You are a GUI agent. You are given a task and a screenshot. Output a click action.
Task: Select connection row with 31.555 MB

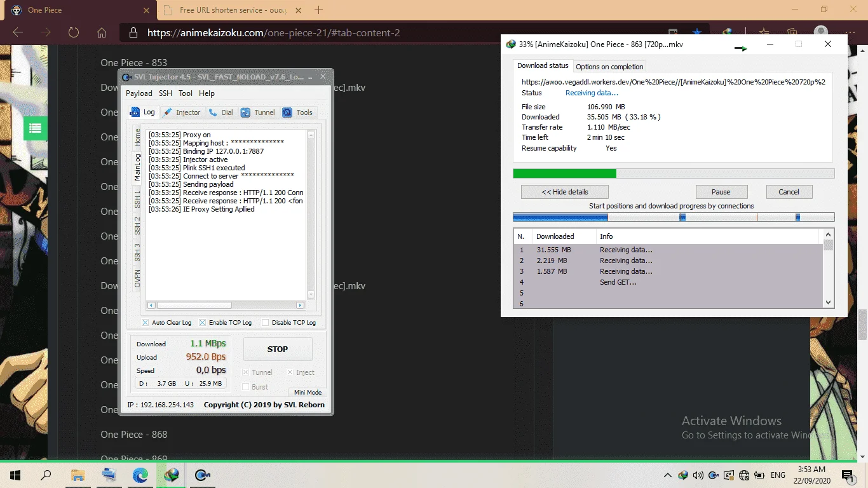(x=668, y=250)
